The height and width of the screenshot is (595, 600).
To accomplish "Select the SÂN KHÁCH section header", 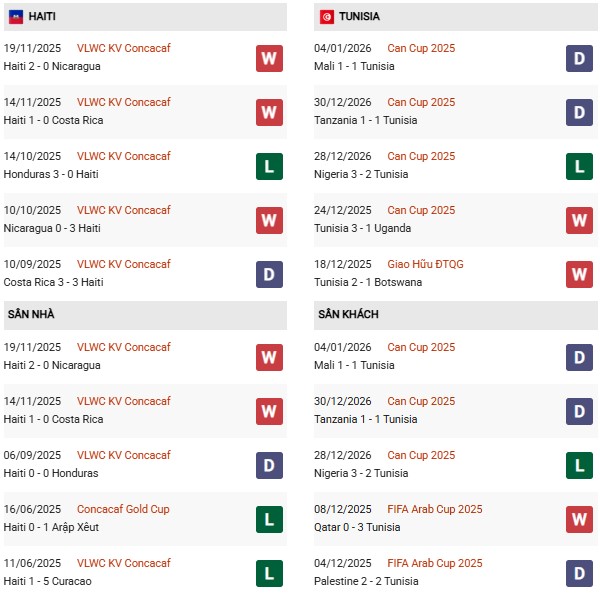I will [350, 314].
